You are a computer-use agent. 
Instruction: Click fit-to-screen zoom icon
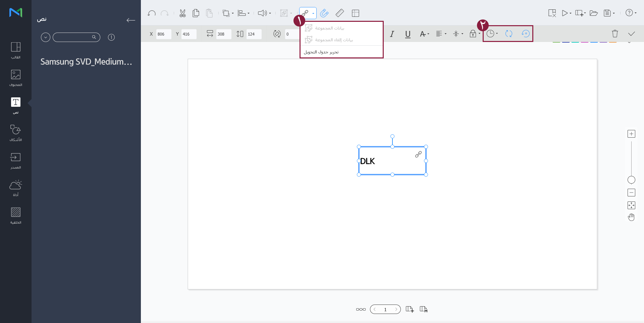[631, 205]
